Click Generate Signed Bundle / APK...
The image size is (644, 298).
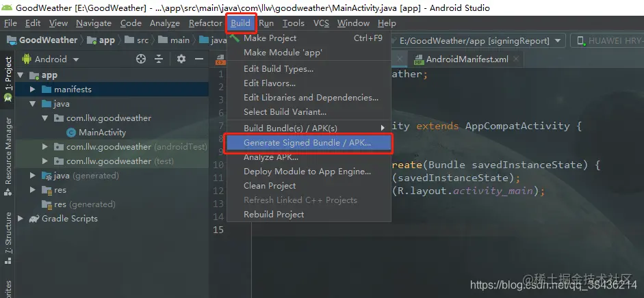coord(309,143)
